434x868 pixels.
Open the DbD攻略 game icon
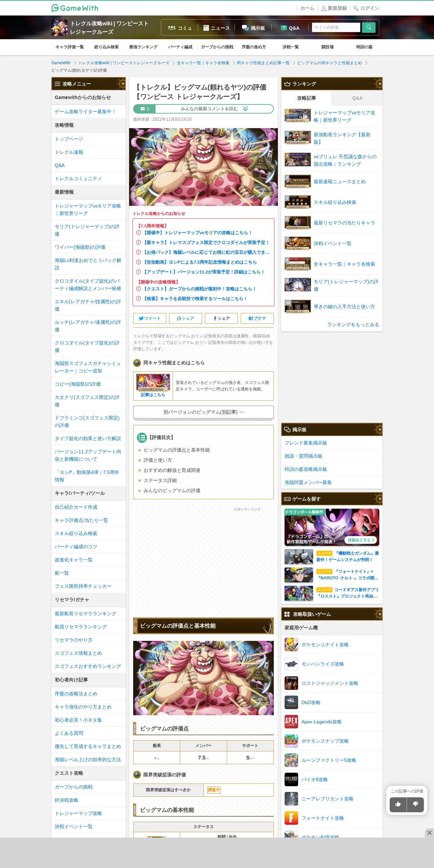tap(291, 702)
